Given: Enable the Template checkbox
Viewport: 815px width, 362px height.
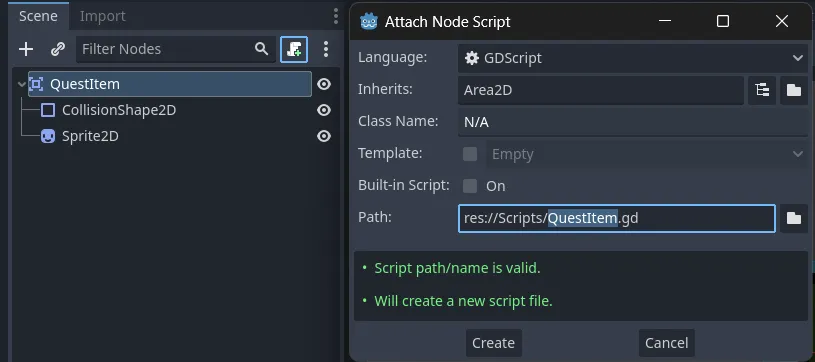Looking at the screenshot, I should pyautogui.click(x=470, y=154).
